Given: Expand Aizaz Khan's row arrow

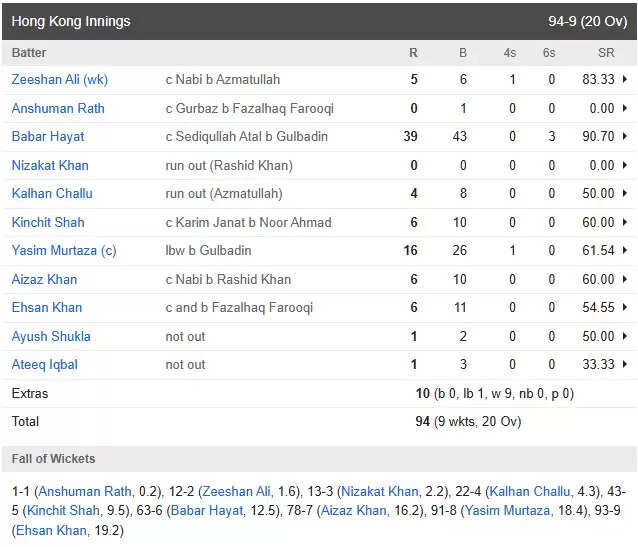Looking at the screenshot, I should click(625, 279).
